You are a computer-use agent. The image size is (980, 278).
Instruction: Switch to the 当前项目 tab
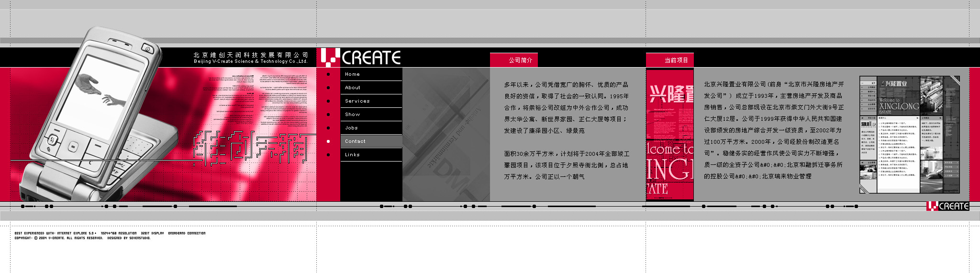[669, 60]
